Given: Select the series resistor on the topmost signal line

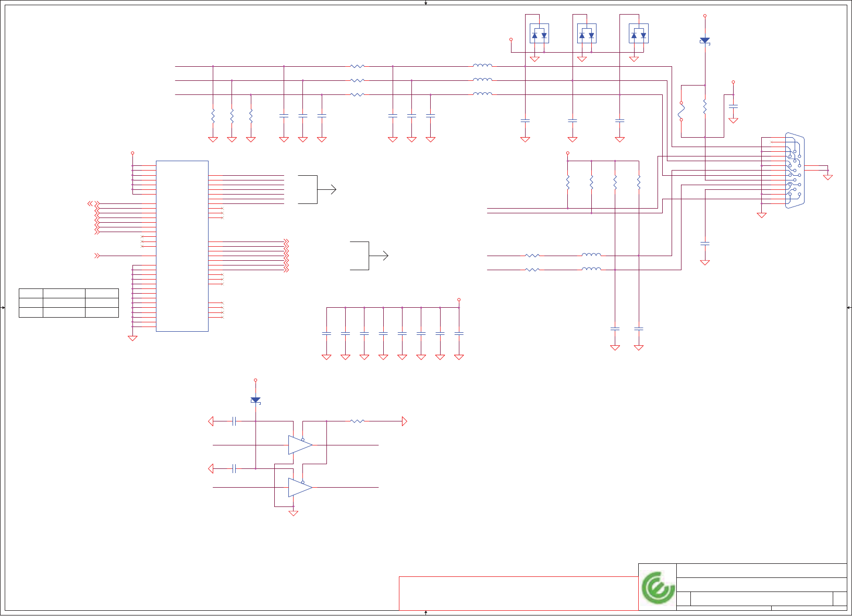Looking at the screenshot, I should [x=357, y=66].
